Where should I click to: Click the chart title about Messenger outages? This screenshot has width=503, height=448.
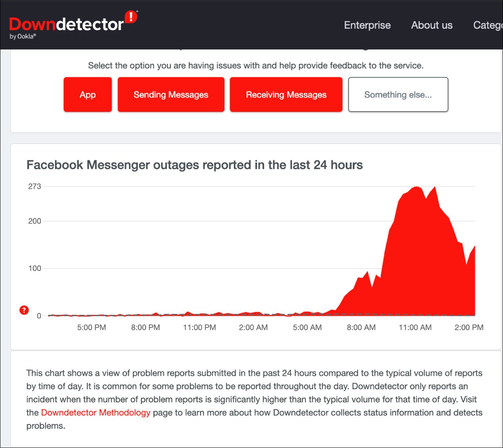click(195, 165)
